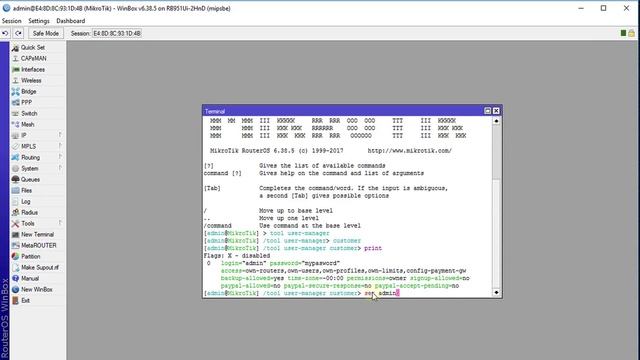Screen dimensions: 640x360
Task: Open Manual sidebar item
Action: pos(38,278)
